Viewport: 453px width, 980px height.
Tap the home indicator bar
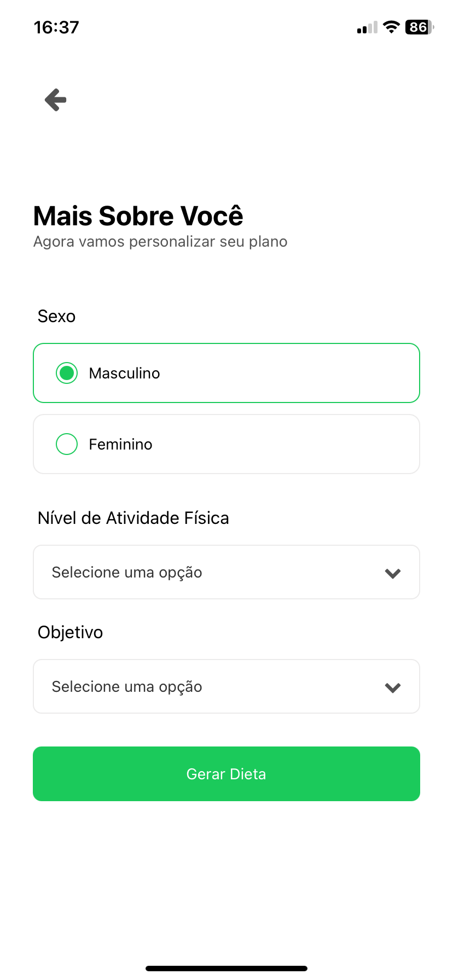pyautogui.click(x=226, y=969)
